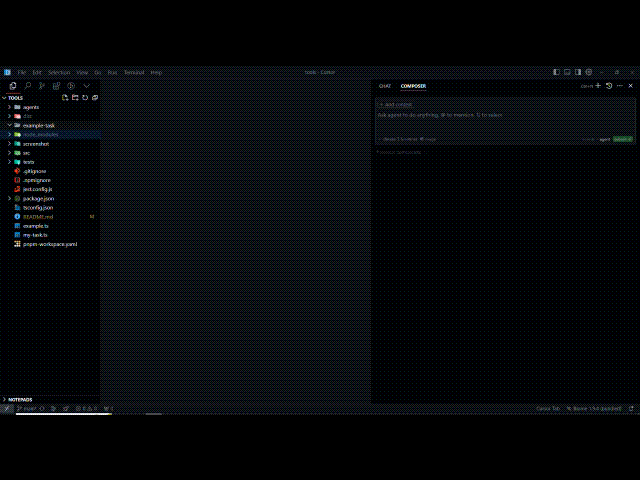Click the Add context button
The image size is (640, 480).
(x=396, y=104)
